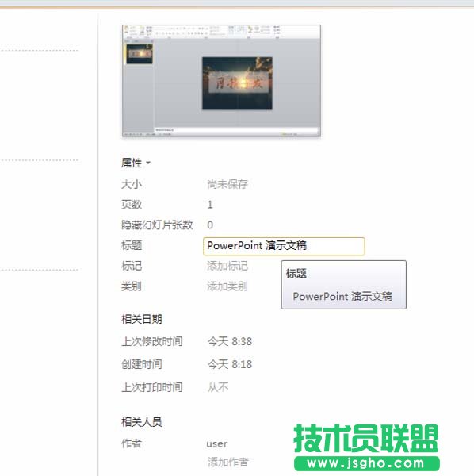Screen dimensions: 474x476
Task: Click the 上次打印时间 label
Action: click(x=152, y=387)
